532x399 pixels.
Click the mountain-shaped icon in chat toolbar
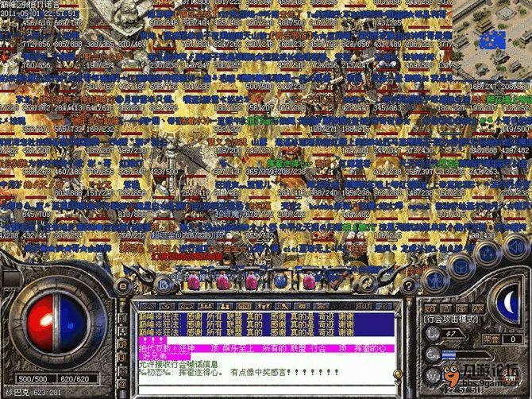pos(148,306)
